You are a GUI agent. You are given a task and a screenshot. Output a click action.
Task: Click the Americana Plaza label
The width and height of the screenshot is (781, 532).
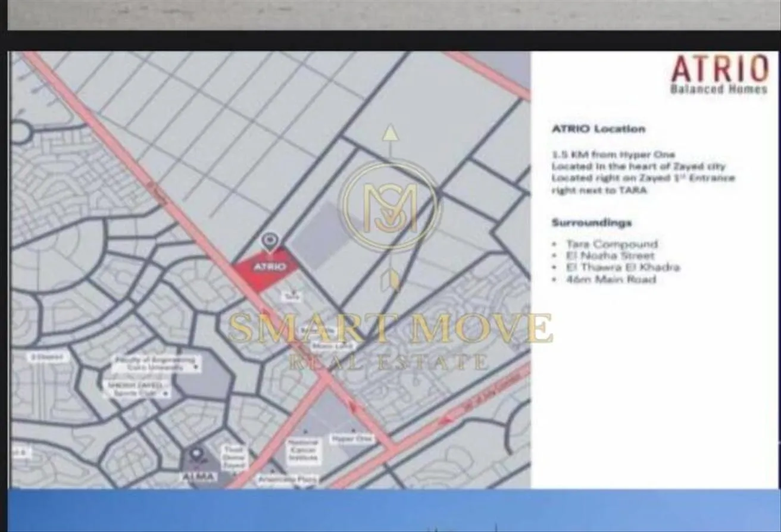pyautogui.click(x=288, y=478)
